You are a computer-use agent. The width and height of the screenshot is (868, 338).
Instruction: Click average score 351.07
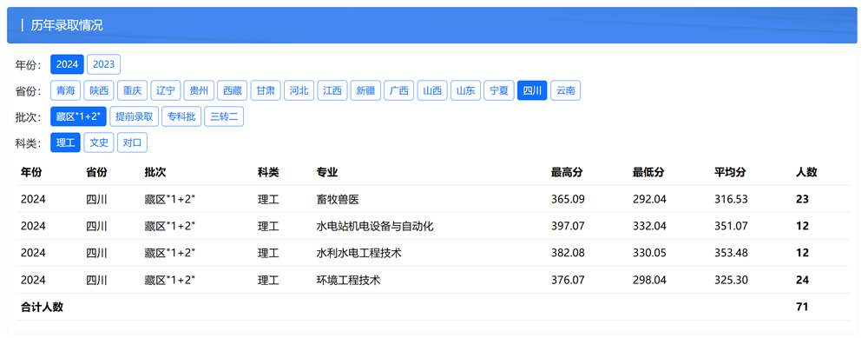click(x=731, y=226)
